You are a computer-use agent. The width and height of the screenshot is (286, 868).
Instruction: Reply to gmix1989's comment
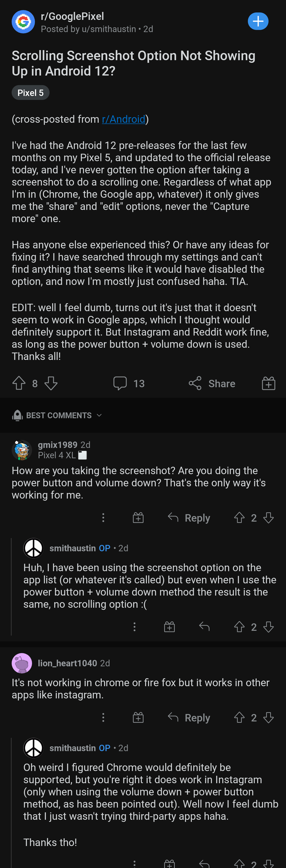189,518
